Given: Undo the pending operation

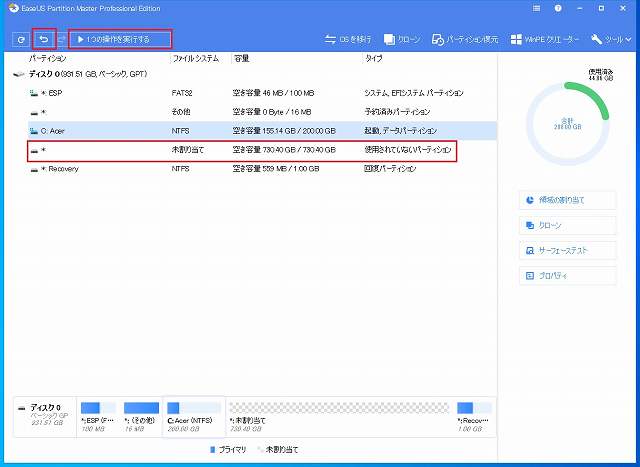Looking at the screenshot, I should pos(44,39).
